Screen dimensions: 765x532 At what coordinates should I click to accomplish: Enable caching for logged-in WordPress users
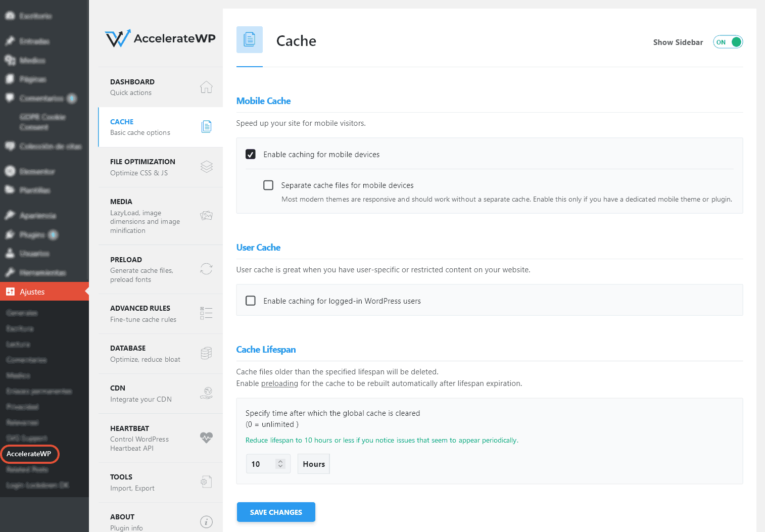(251, 301)
